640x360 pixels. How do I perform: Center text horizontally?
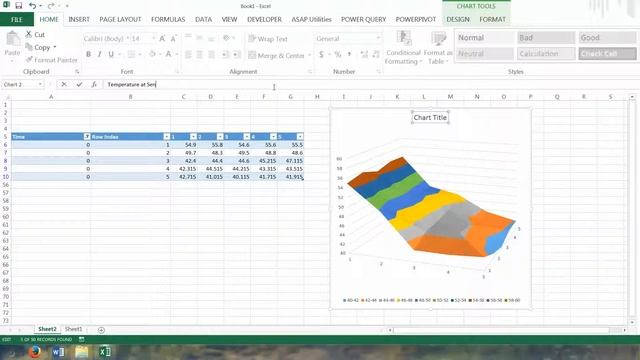[x=200, y=54]
